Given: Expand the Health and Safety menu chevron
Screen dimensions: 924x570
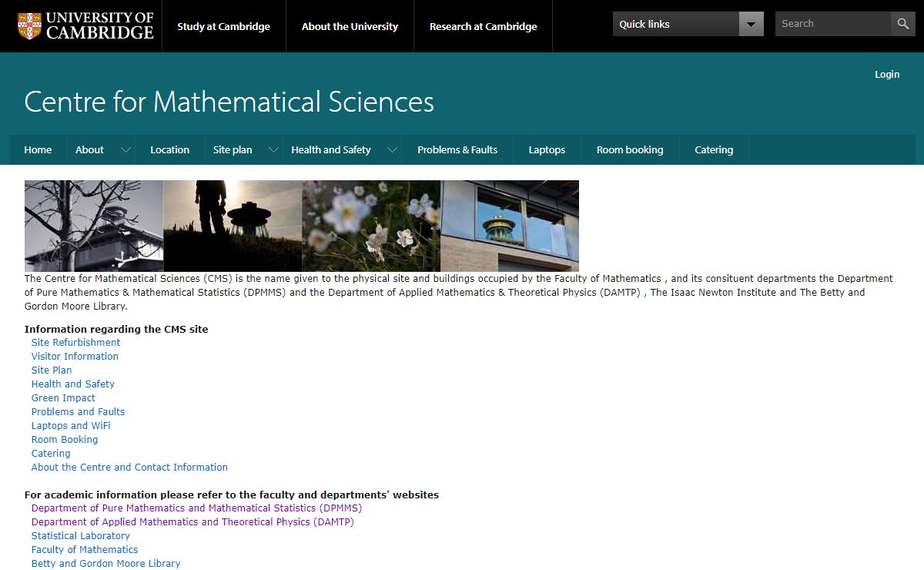Looking at the screenshot, I should coord(392,150).
